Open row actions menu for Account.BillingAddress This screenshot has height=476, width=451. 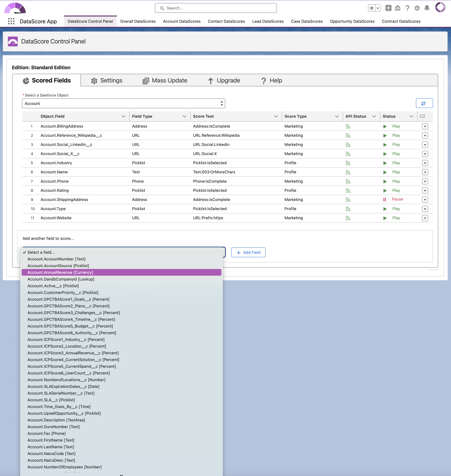[425, 126]
